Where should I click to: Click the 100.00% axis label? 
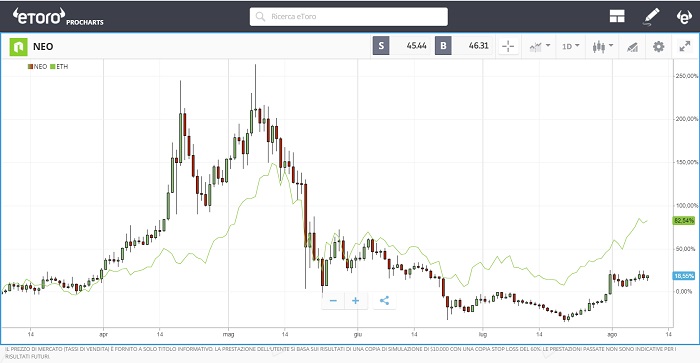coord(686,205)
